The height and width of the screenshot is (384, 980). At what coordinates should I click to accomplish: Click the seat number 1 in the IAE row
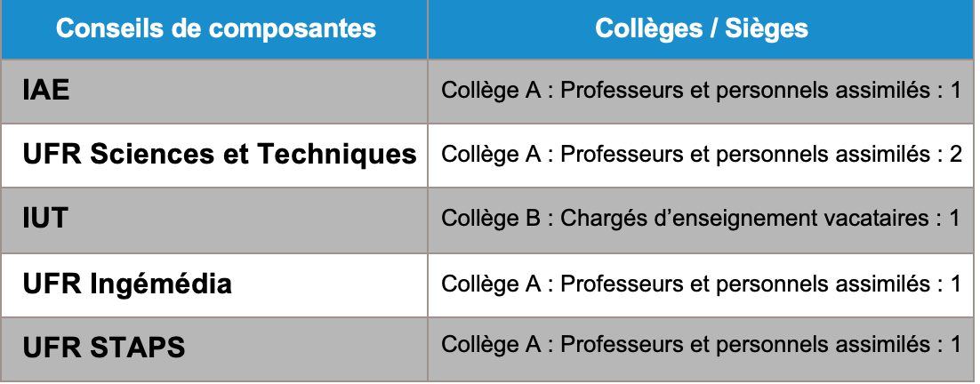955,91
